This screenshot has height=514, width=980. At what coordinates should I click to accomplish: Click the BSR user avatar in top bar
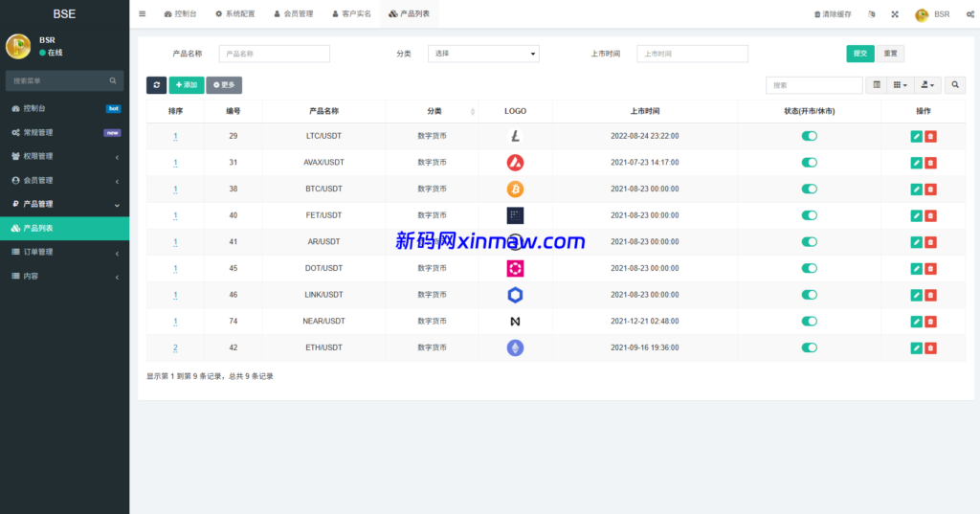(922, 15)
